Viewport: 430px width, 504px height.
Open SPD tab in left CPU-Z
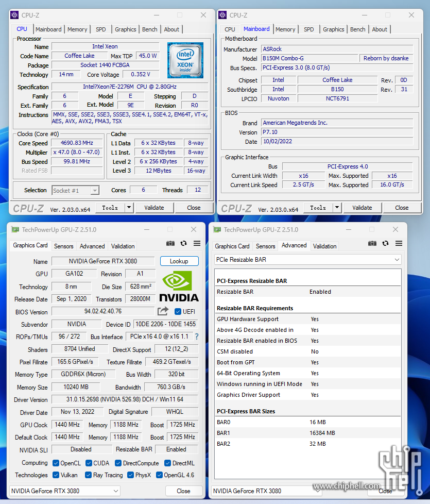point(101,29)
